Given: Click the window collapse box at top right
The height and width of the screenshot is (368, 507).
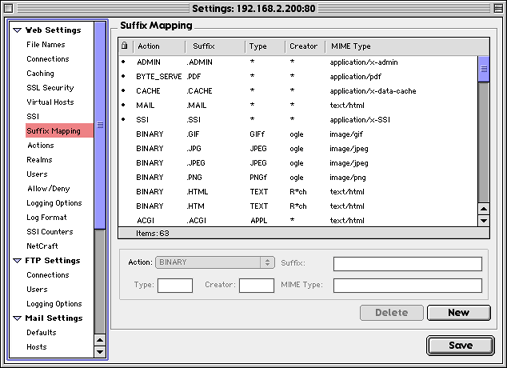Looking at the screenshot, I should 498,8.
